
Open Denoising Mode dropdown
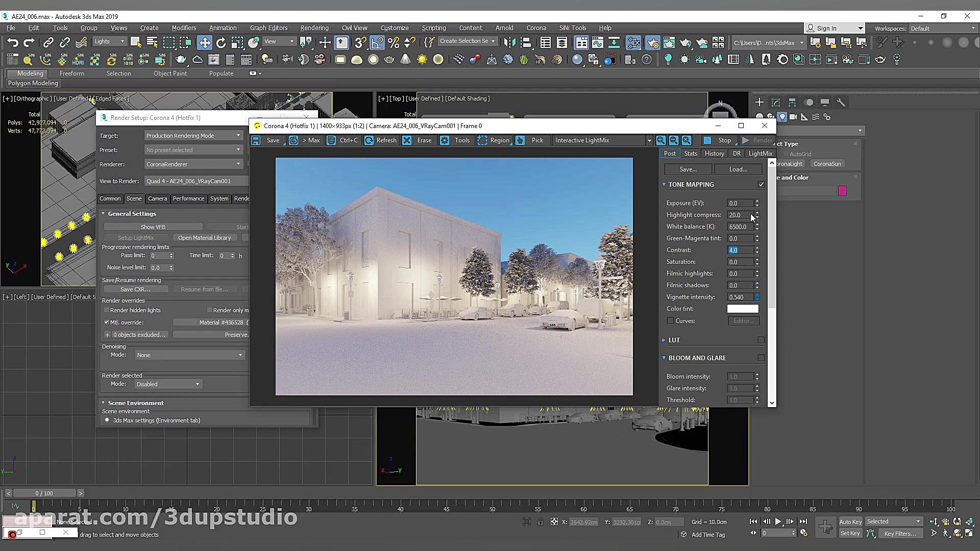pos(189,355)
